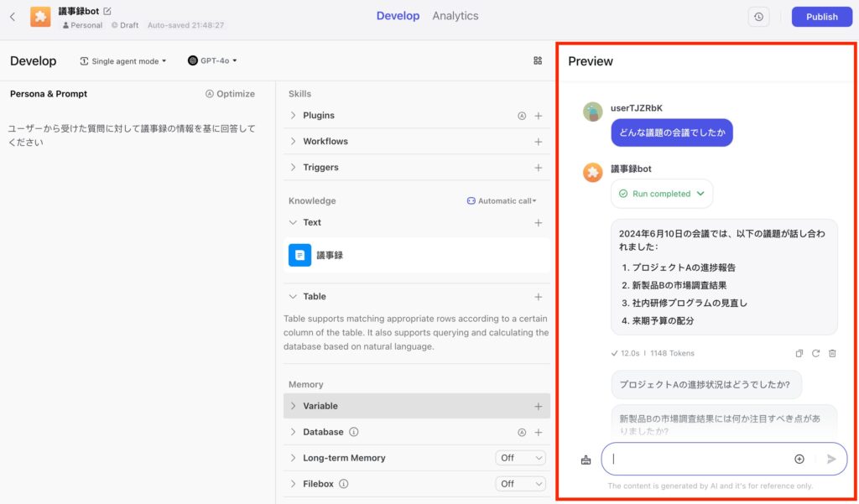Open the Single agent mode dropdown
Image resolution: width=859 pixels, height=504 pixels.
123,61
